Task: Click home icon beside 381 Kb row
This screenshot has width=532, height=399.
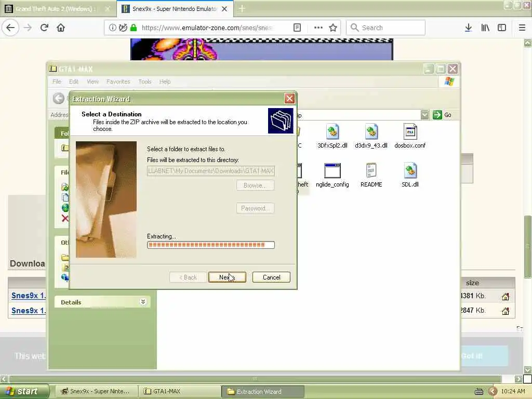Action: [506, 297]
